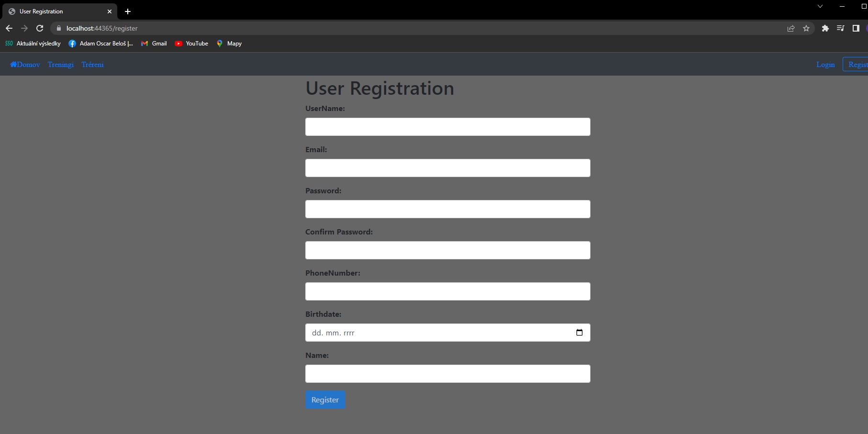Reload the registration page
This screenshot has height=434, width=868.
40,28
